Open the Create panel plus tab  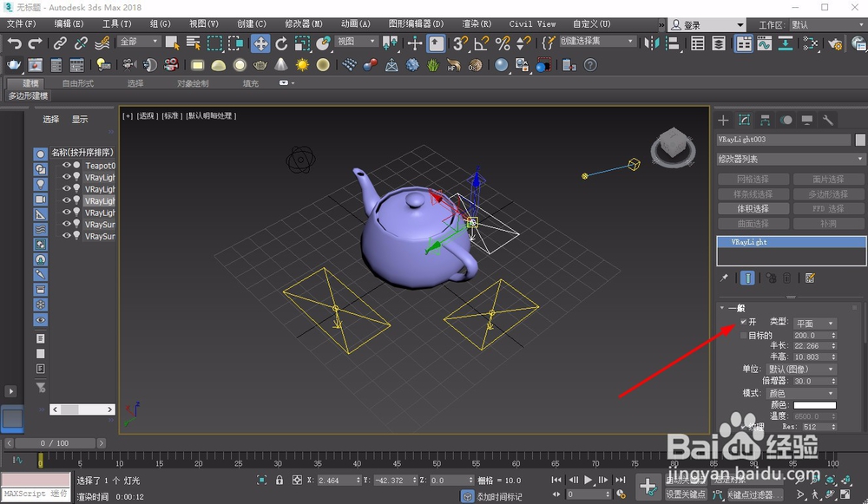point(723,120)
